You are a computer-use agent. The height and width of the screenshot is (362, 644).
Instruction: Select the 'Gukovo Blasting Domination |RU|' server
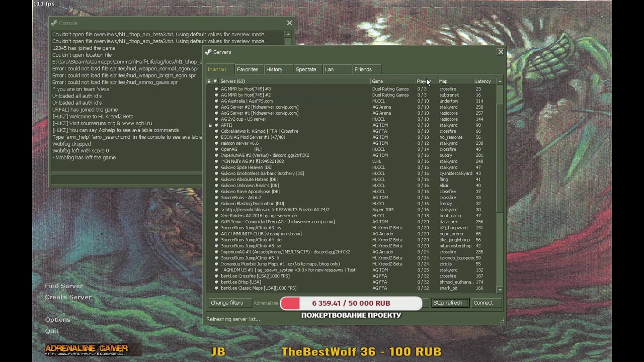[352, 204]
